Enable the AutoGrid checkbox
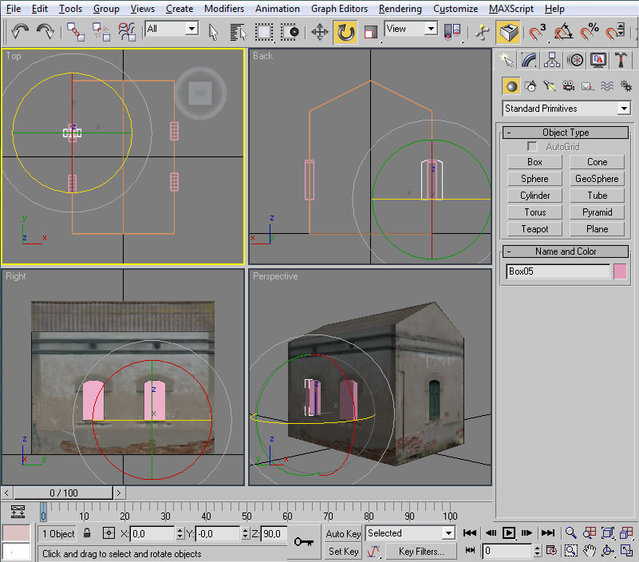This screenshot has width=639, height=562. (x=533, y=147)
